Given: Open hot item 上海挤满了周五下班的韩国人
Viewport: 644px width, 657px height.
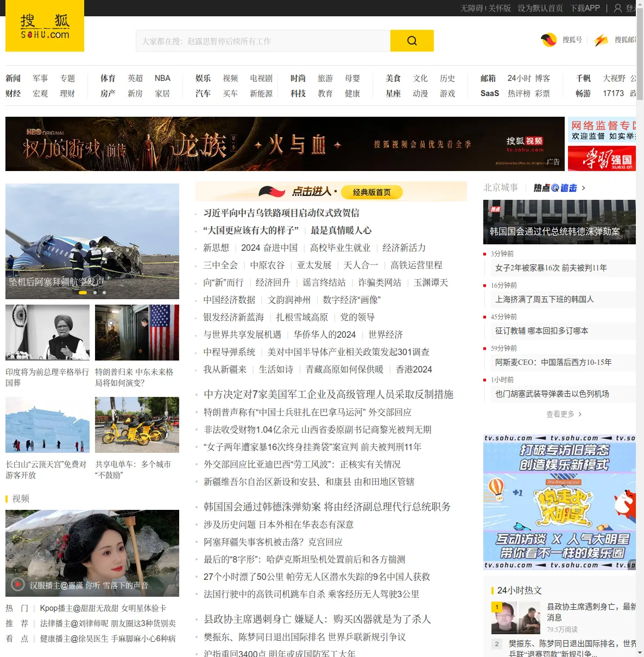Looking at the screenshot, I should pos(545,299).
